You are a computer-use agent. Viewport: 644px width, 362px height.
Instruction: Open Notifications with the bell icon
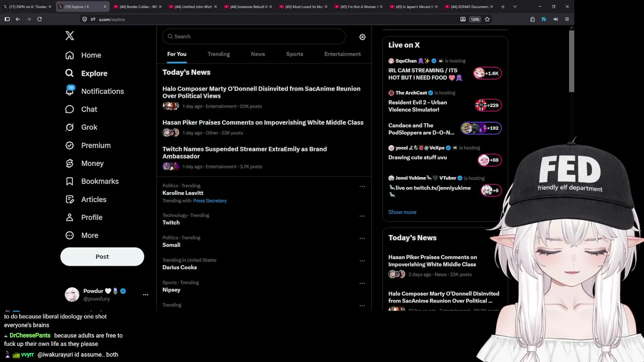click(x=95, y=91)
